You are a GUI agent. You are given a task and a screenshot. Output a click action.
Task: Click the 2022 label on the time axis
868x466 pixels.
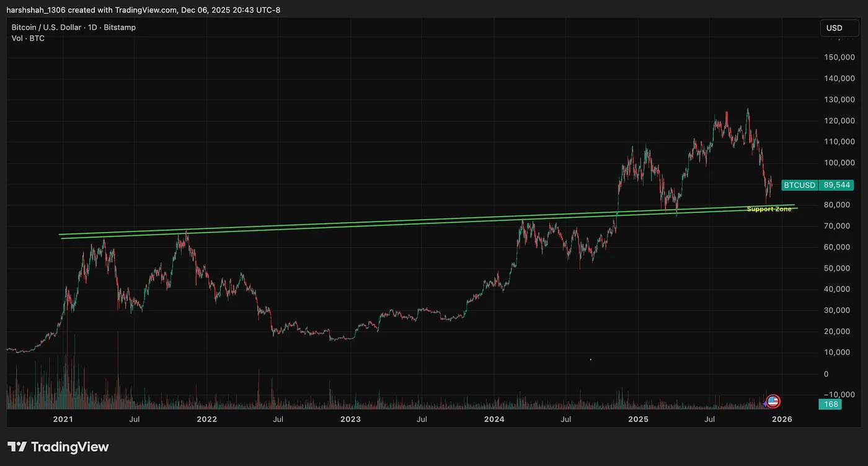click(206, 419)
